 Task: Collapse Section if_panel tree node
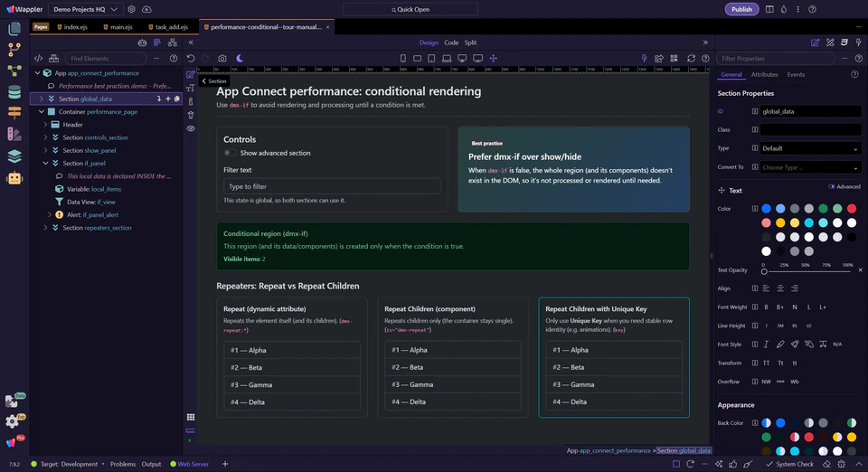click(x=45, y=164)
